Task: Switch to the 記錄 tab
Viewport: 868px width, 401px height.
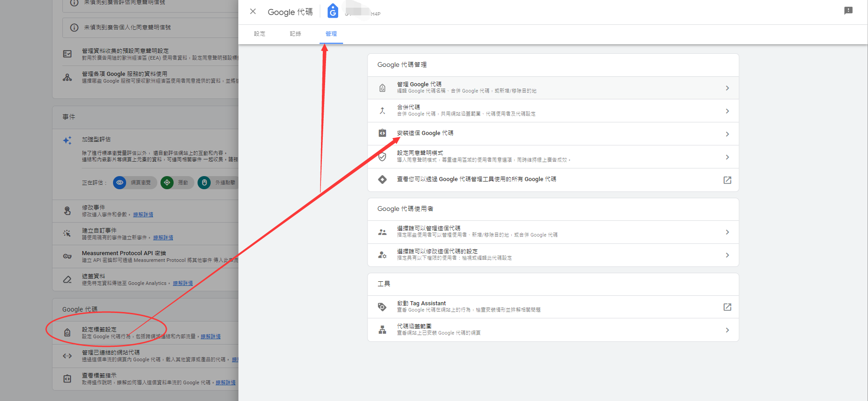Action: coord(295,34)
